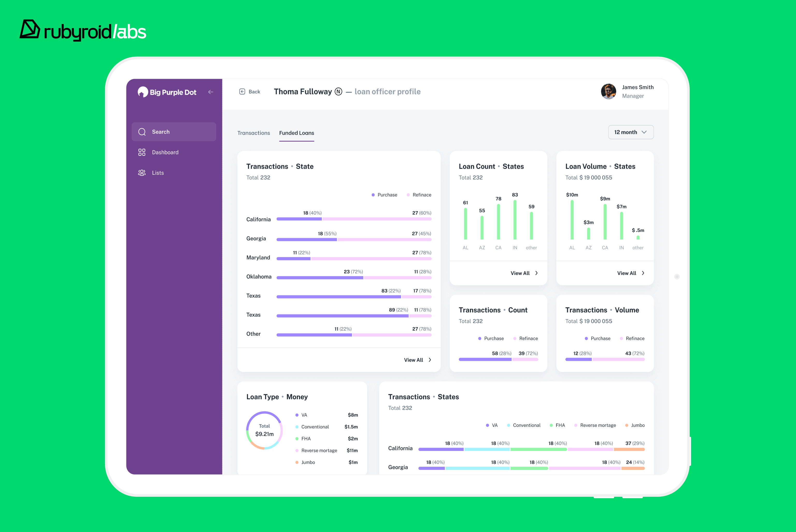Screen dimensions: 796x532
Task: Click the Dashboard grid icon
Action: pos(142,152)
